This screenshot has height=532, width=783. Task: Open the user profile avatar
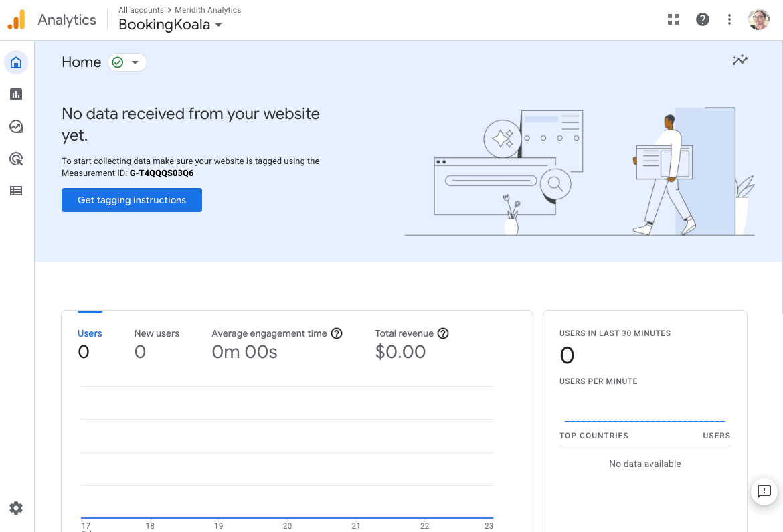tap(759, 19)
